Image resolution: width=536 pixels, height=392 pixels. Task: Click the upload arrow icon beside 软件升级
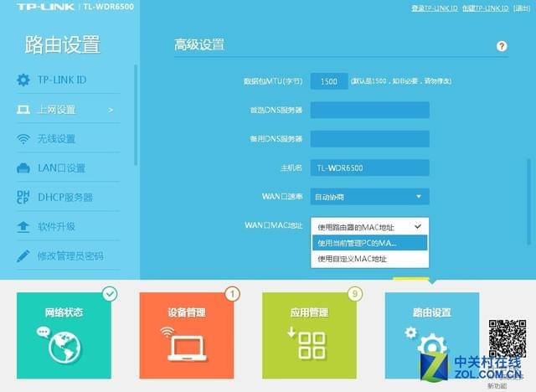[x=23, y=227]
